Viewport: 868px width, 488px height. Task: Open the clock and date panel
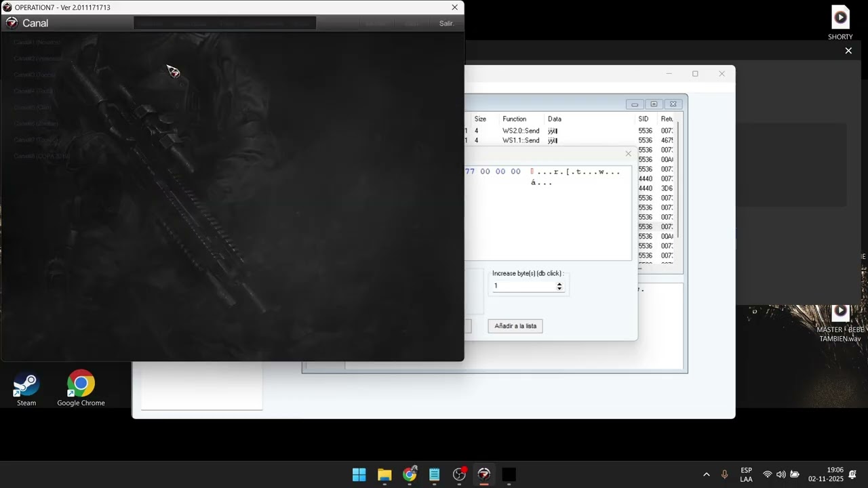click(826, 474)
